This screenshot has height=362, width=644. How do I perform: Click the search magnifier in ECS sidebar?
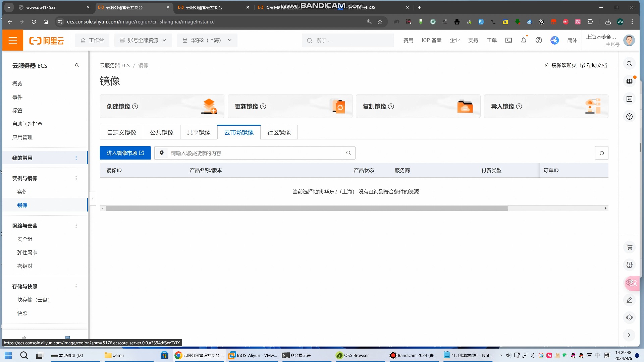pyautogui.click(x=77, y=65)
